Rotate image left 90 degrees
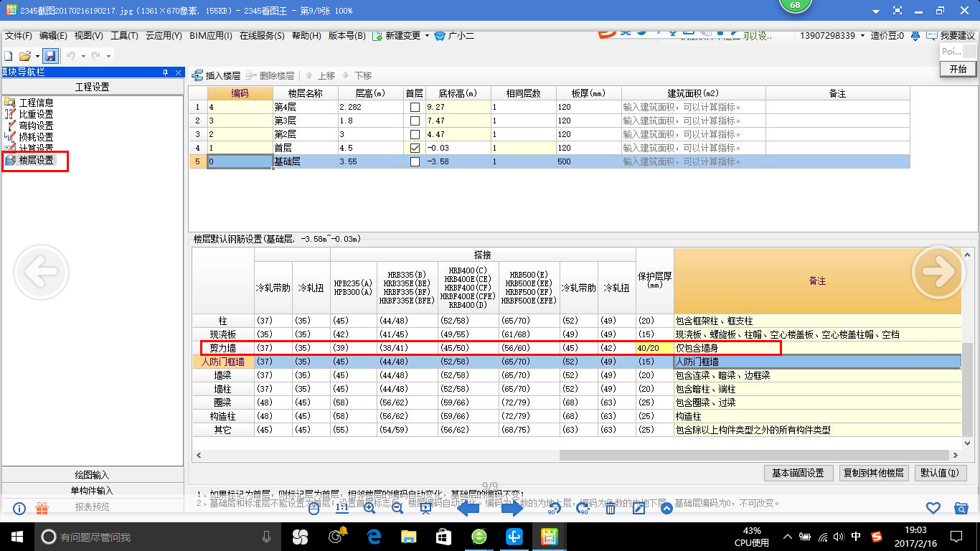 point(554,509)
